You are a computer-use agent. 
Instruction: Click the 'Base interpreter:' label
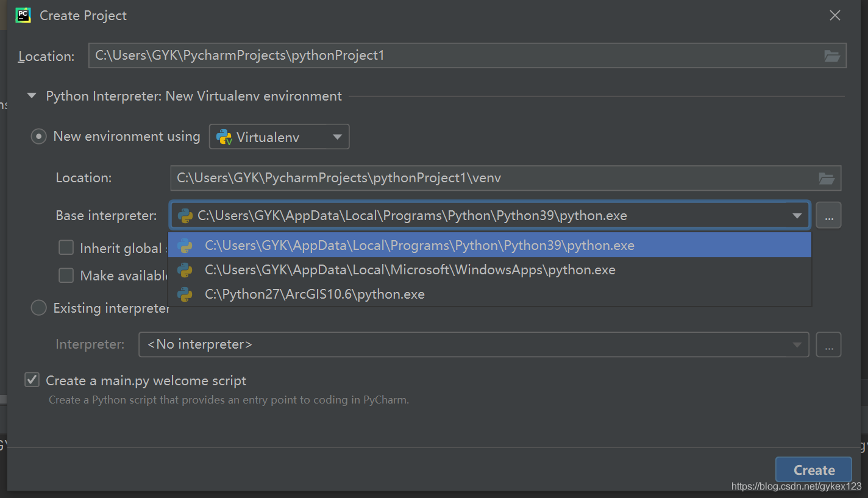[x=106, y=216]
